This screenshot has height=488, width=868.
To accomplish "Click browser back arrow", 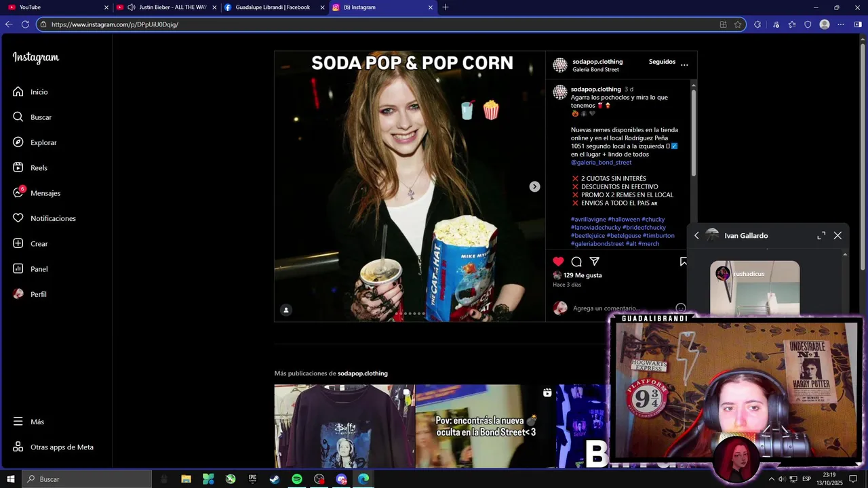I will pyautogui.click(x=9, y=24).
